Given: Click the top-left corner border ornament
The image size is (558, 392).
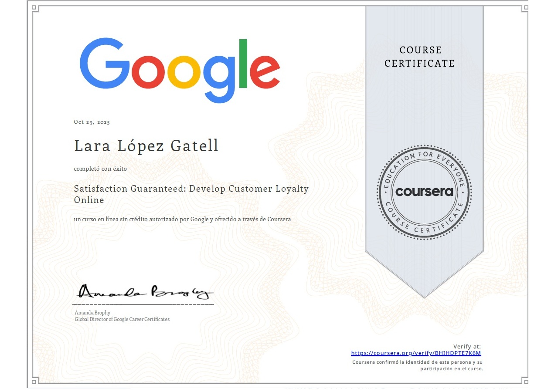Looking at the screenshot, I should pos(35,8).
